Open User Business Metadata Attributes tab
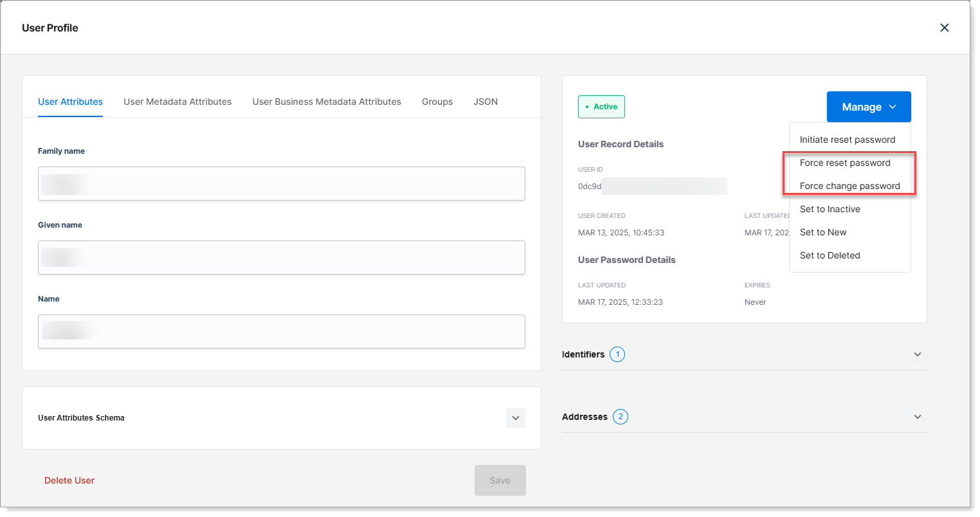980x517 pixels. tap(327, 102)
